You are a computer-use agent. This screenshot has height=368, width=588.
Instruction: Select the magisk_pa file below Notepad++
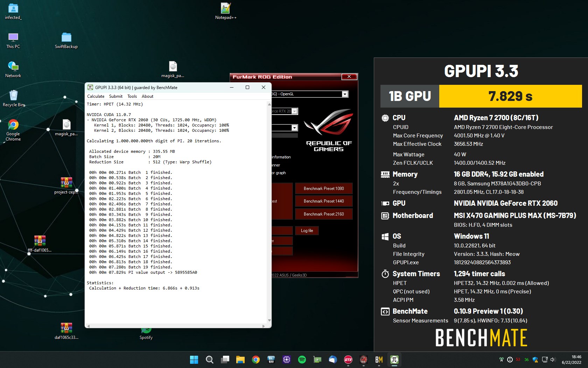point(173,69)
